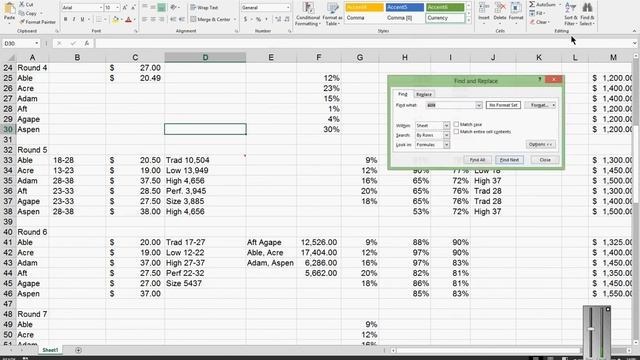
Task: Add a new sheet with plus icon
Action: pos(78,350)
